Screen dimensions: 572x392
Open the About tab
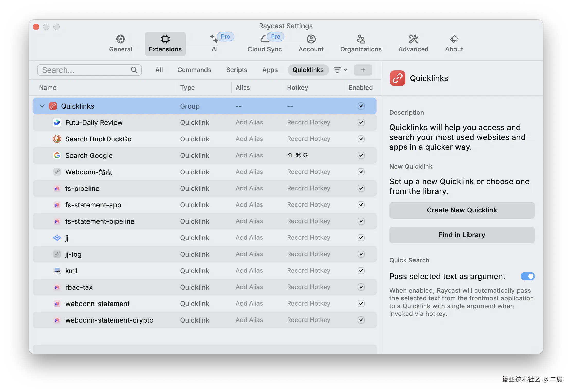pos(454,44)
